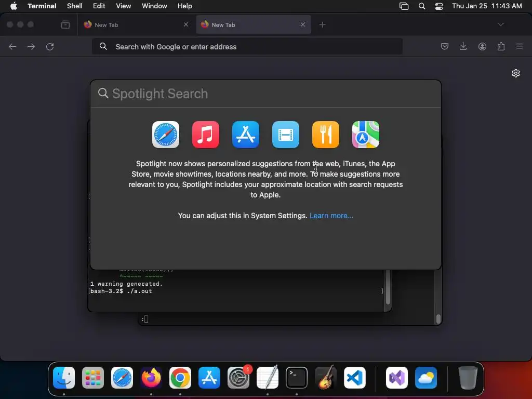Image resolution: width=532 pixels, height=399 pixels.
Task: Click the rear Terminal window scrollbar
Action: 438,319
